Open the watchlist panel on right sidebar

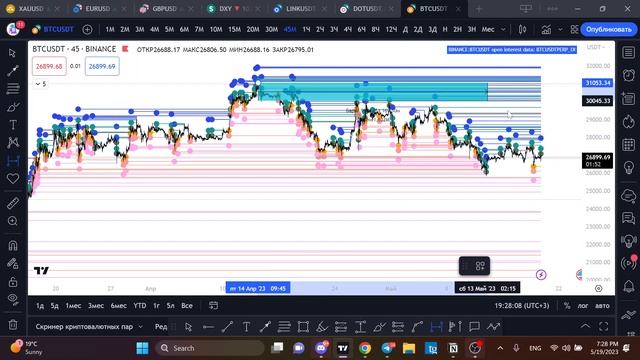point(629,53)
